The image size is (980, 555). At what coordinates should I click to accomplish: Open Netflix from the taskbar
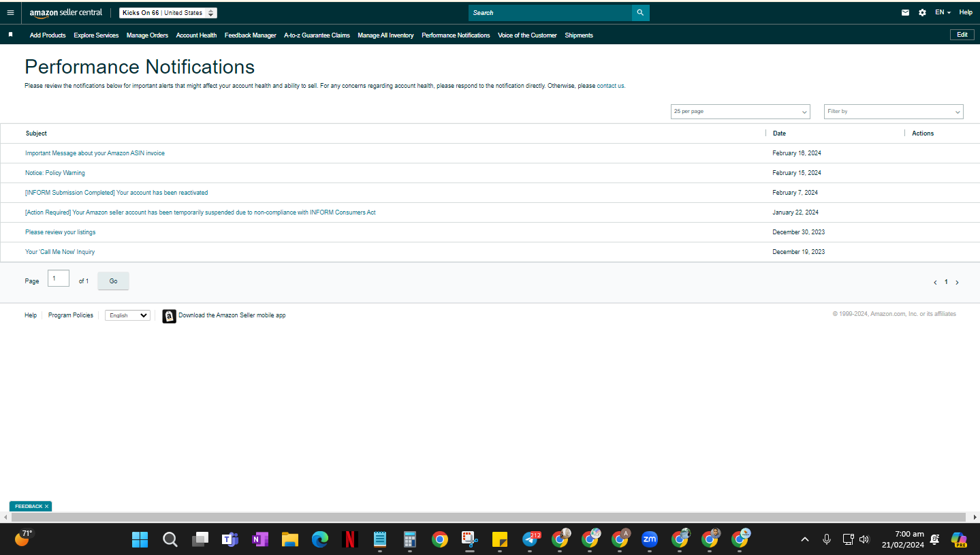pyautogui.click(x=350, y=539)
